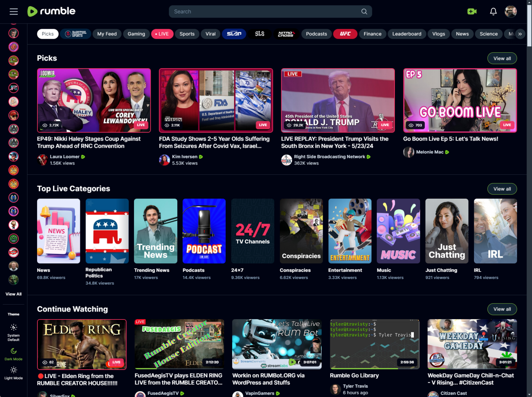Image resolution: width=532 pixels, height=397 pixels.
Task: Open the green go-live camera icon
Action: click(x=472, y=11)
